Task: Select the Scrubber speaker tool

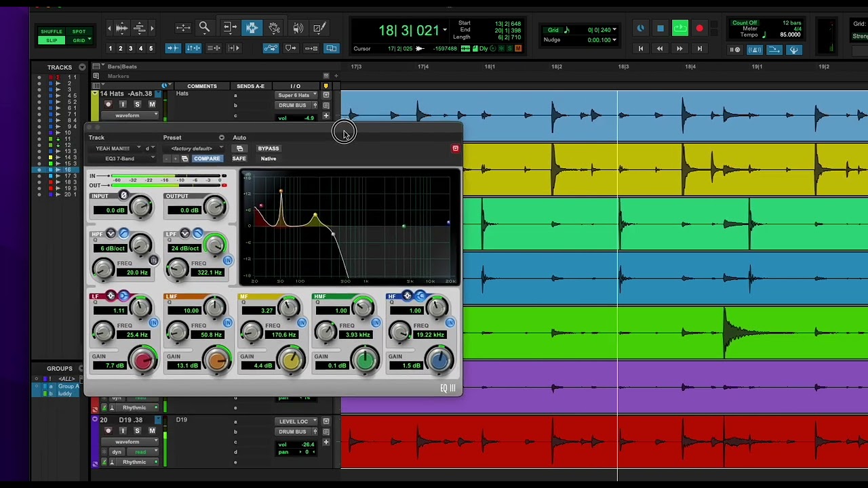Action: tap(298, 28)
